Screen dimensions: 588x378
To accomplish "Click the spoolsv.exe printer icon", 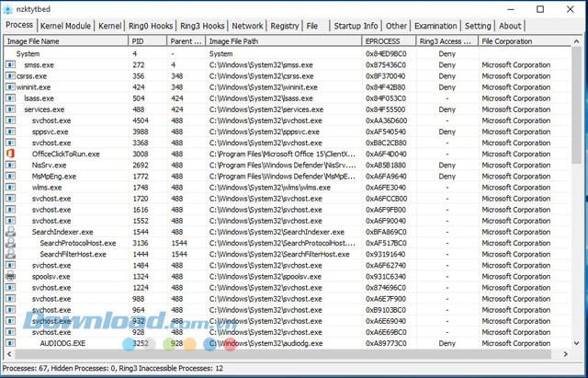I will [x=10, y=276].
